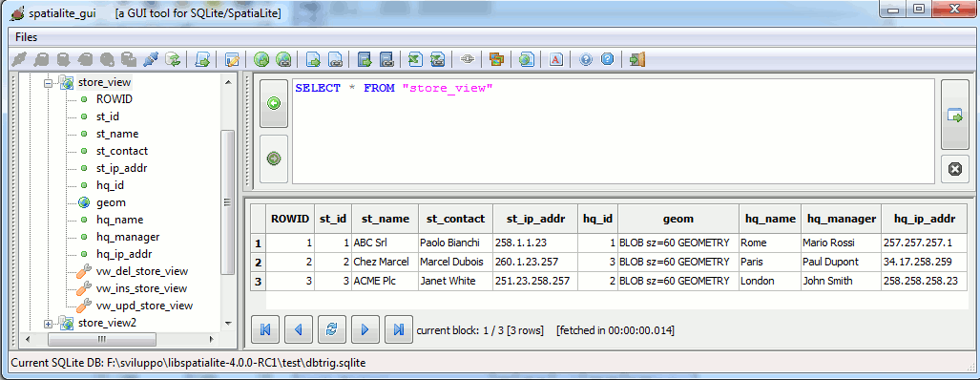Screen dimensions: 980x380
Task: Click the John Smith cell
Action: (842, 282)
